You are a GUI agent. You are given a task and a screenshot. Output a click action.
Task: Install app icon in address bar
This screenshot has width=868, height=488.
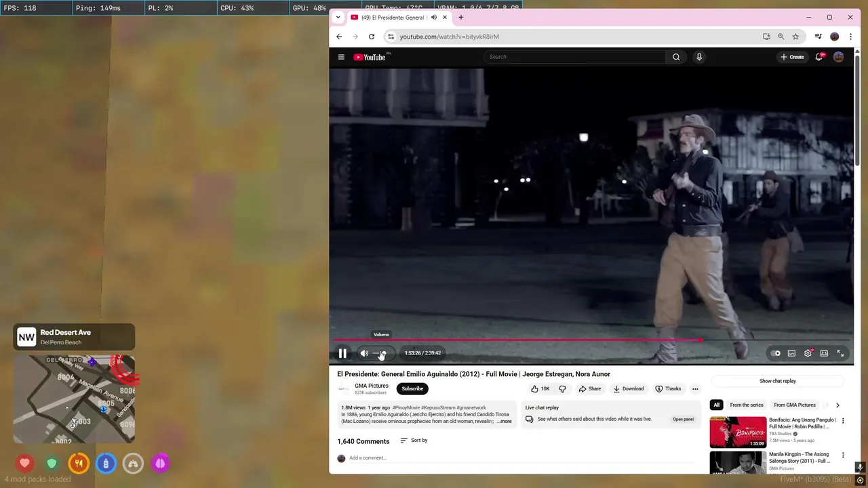pos(766,37)
